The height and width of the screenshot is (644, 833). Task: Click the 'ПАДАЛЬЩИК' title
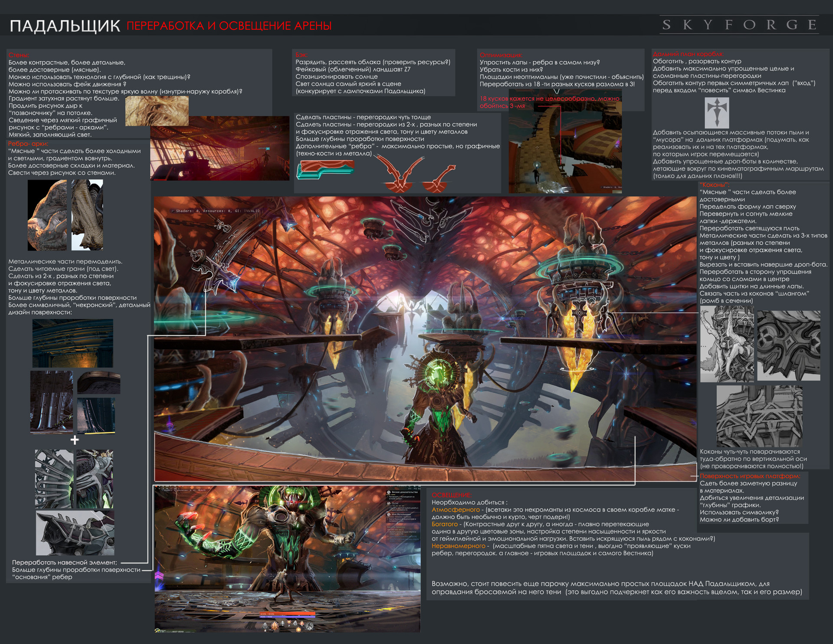point(65,26)
